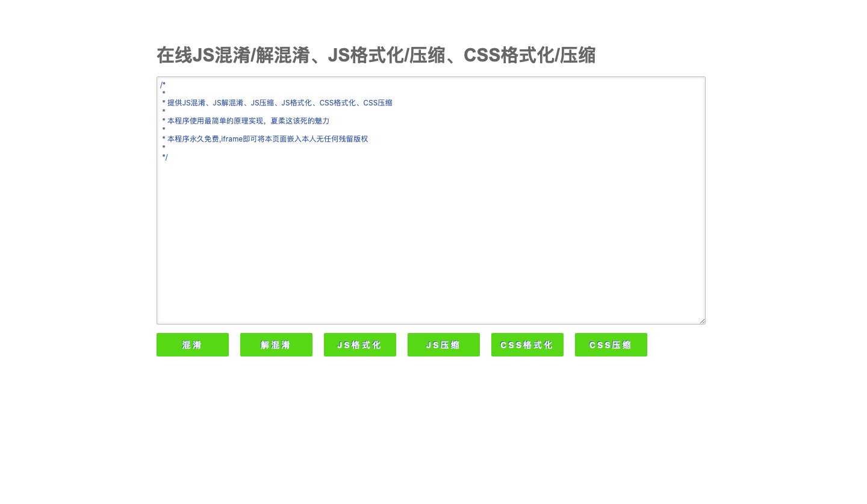Minify stylesheet with the CSS压缩 button
867x504 pixels.
point(611,344)
